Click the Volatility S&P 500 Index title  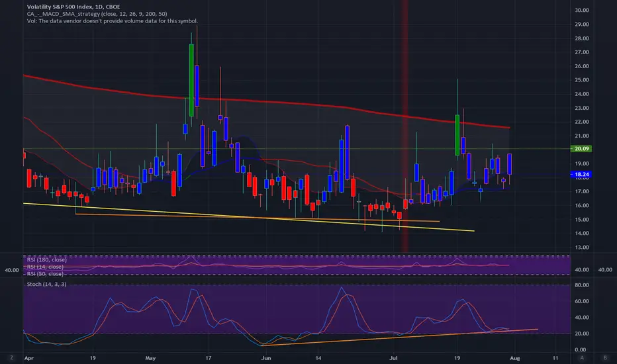(73, 7)
